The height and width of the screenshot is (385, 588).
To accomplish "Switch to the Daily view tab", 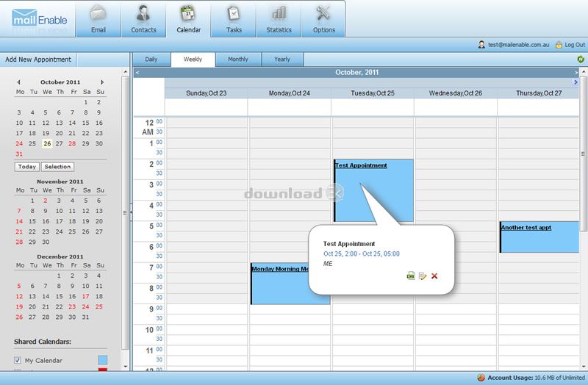I will pyautogui.click(x=151, y=60).
